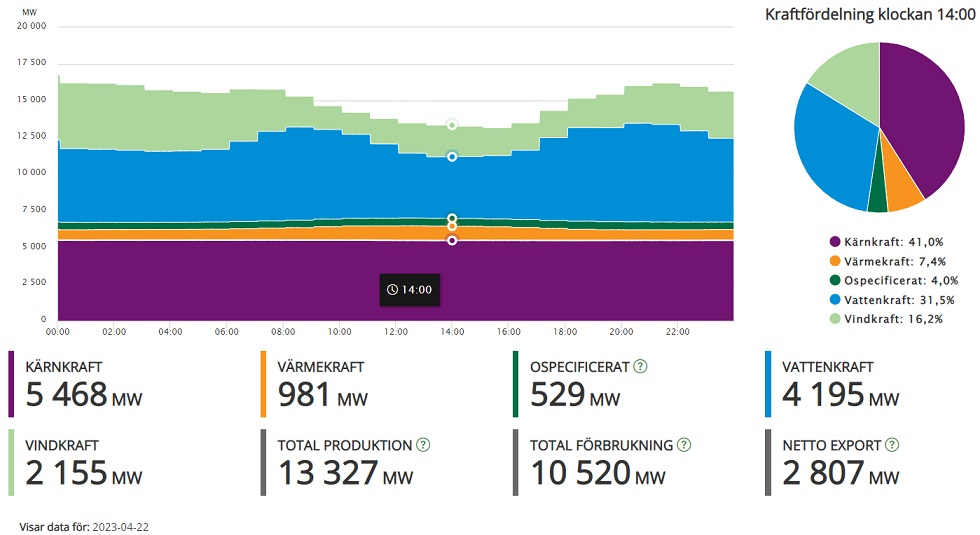
Task: Select the Ospecificerat data point marker on chart
Action: point(452,219)
